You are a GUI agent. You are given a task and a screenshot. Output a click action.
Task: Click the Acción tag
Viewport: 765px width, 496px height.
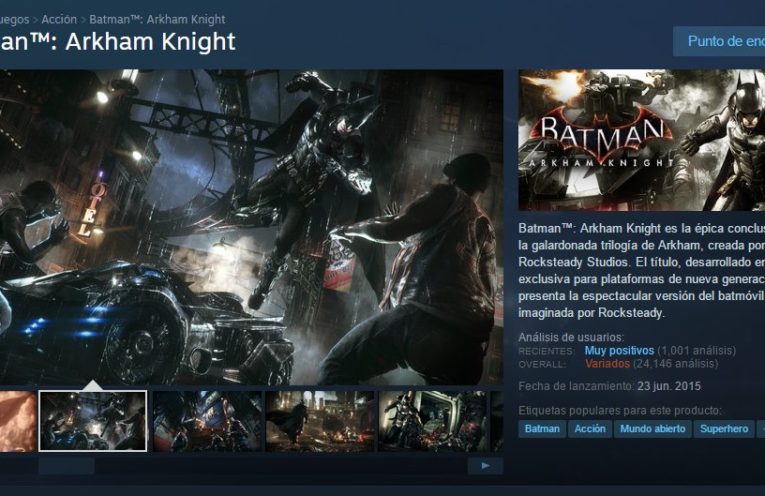coord(590,429)
